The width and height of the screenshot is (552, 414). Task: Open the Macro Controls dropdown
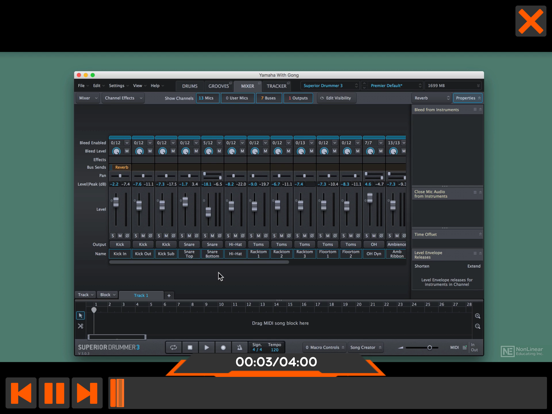click(x=324, y=347)
